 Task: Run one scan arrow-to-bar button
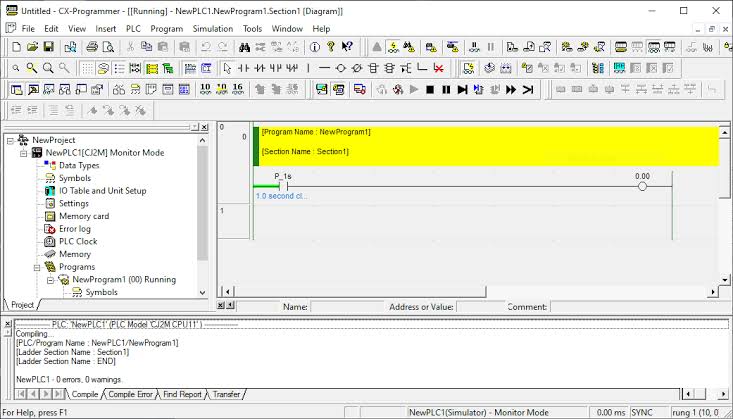(528, 89)
